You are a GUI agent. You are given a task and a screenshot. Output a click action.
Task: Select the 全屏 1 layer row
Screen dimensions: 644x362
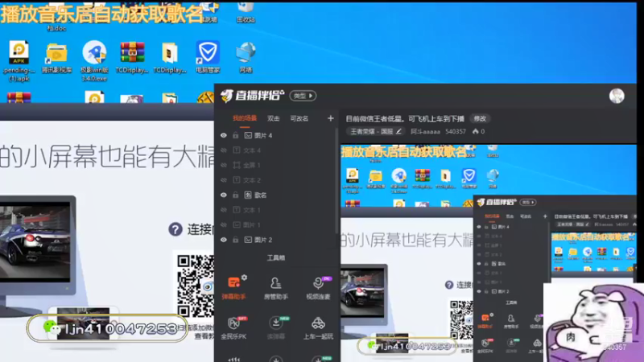click(x=276, y=165)
